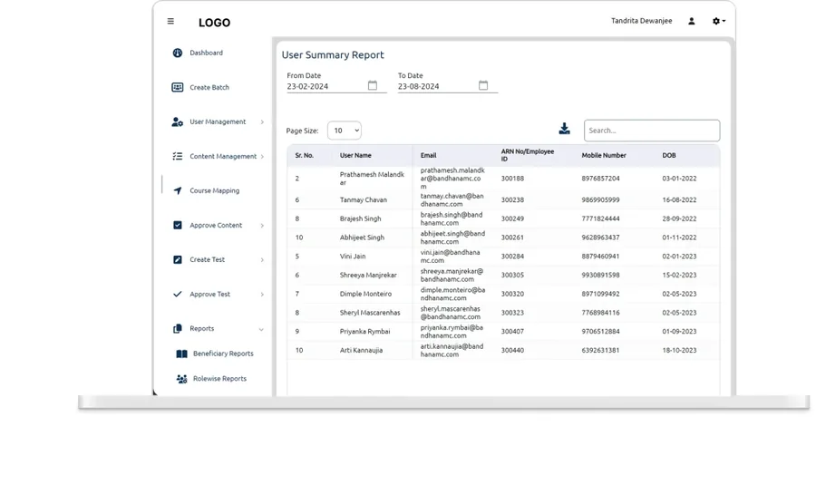Click mobile number 7768984116
Image resolution: width=816 pixels, height=504 pixels.
pyautogui.click(x=600, y=313)
